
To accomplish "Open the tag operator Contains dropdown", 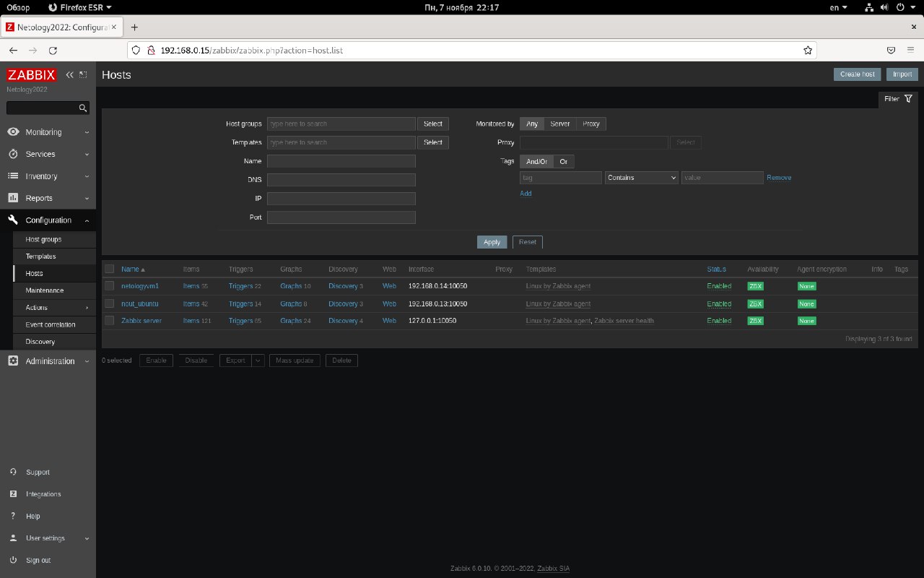I will 642,177.
